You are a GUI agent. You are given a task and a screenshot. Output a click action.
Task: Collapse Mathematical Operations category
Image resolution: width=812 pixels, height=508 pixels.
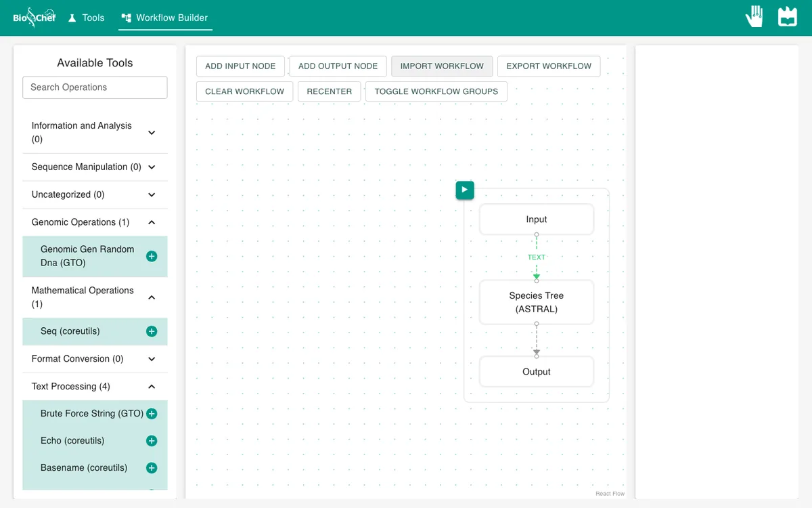tap(95, 297)
